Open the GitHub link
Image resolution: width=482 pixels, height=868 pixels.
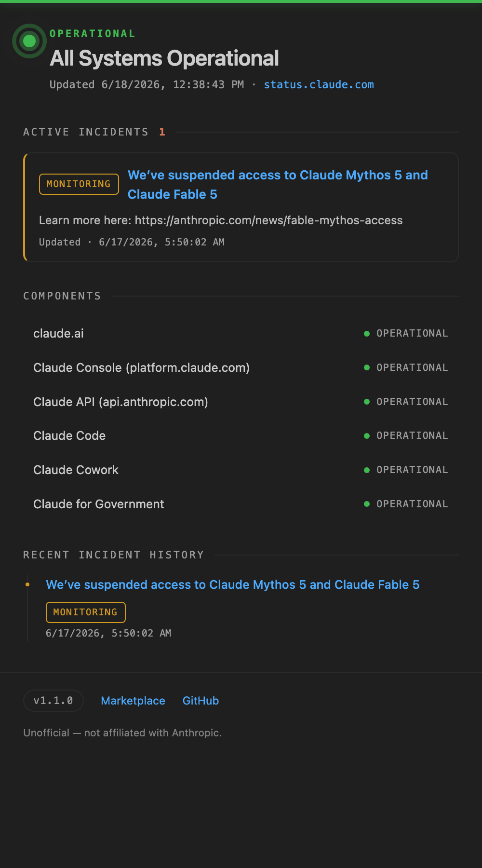(x=201, y=701)
